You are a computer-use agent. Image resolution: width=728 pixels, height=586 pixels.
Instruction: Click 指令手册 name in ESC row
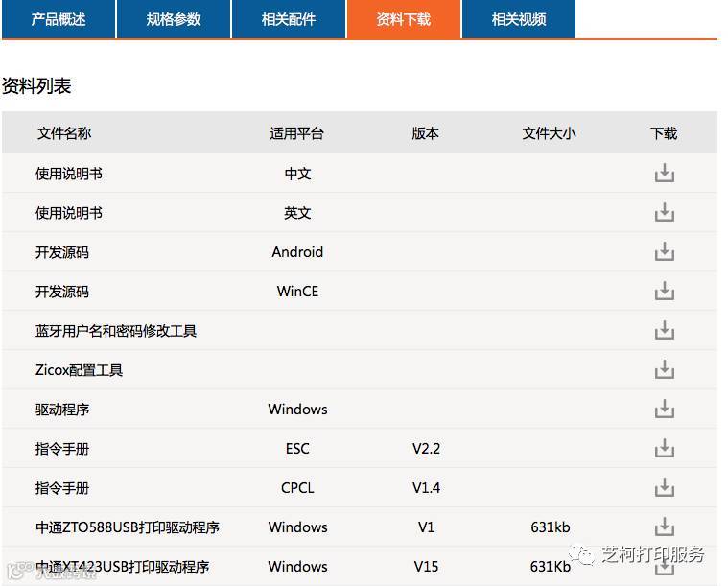62,449
